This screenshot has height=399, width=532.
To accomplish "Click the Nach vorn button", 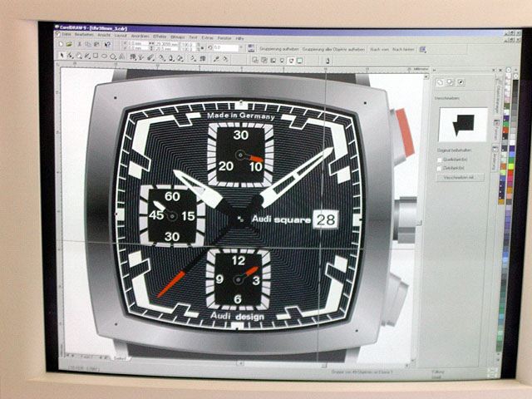I will coord(379,50).
